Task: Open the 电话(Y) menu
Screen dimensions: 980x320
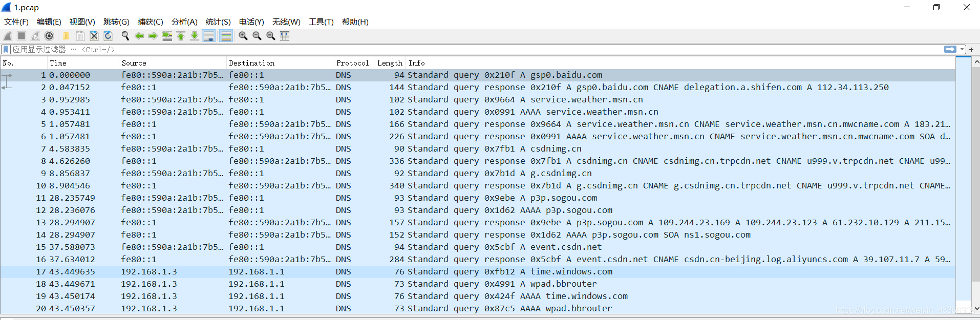Action: point(251,22)
